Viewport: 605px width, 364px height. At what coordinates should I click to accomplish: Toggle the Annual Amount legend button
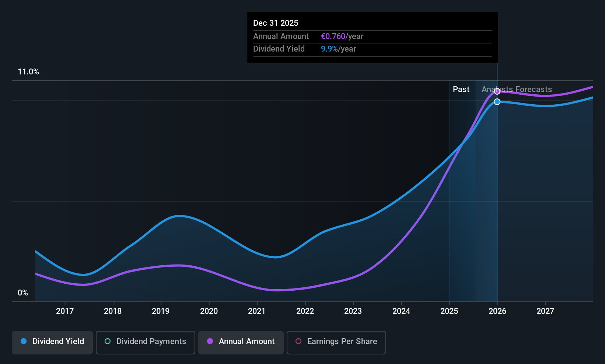[241, 343]
